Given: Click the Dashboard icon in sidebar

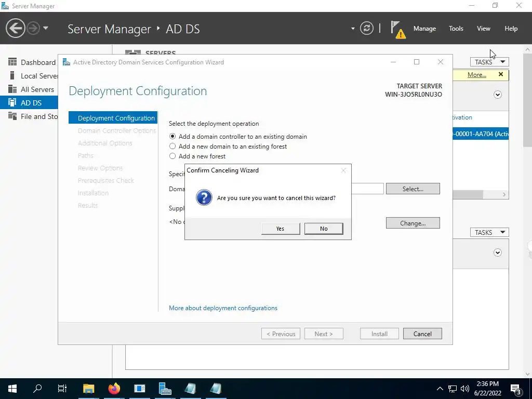Looking at the screenshot, I should click(12, 62).
